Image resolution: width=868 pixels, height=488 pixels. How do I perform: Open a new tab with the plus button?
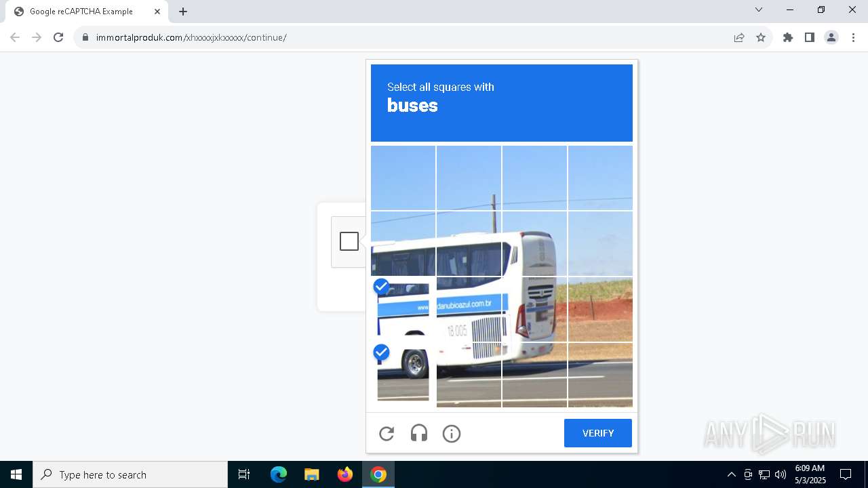pyautogui.click(x=183, y=12)
